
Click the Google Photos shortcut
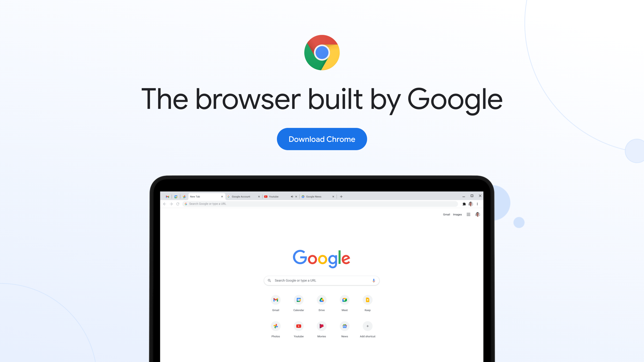tap(275, 326)
